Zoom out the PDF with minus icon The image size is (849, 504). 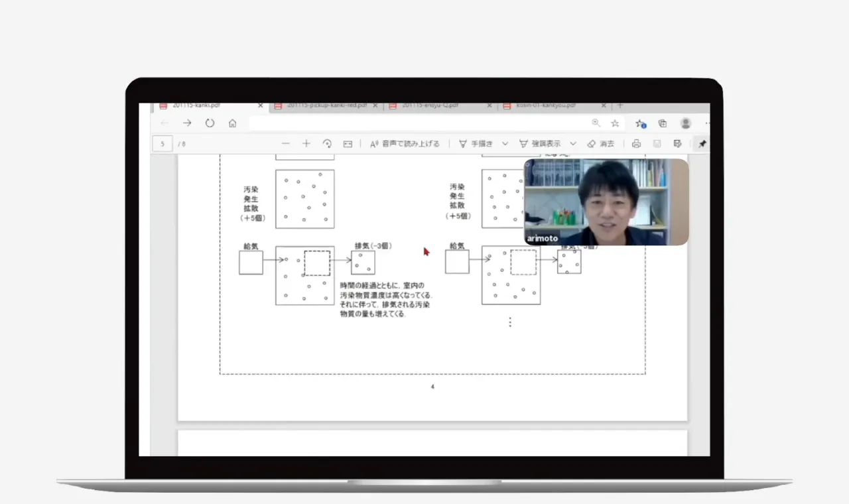pyautogui.click(x=286, y=144)
